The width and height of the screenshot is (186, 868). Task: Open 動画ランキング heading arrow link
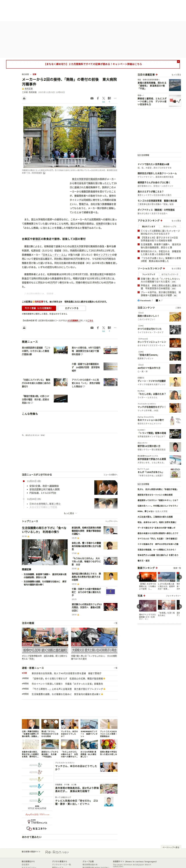147,568
